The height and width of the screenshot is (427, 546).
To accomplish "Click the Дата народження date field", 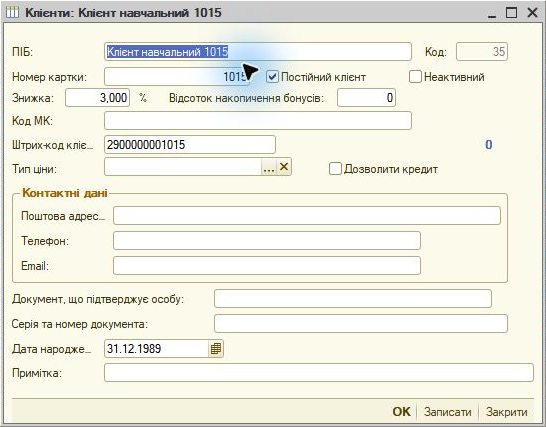I will (x=156, y=349).
